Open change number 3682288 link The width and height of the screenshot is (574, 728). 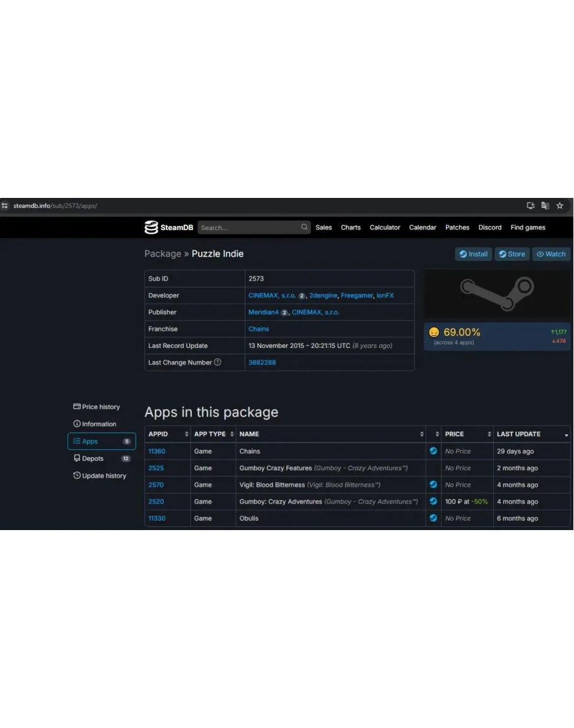[x=262, y=362]
